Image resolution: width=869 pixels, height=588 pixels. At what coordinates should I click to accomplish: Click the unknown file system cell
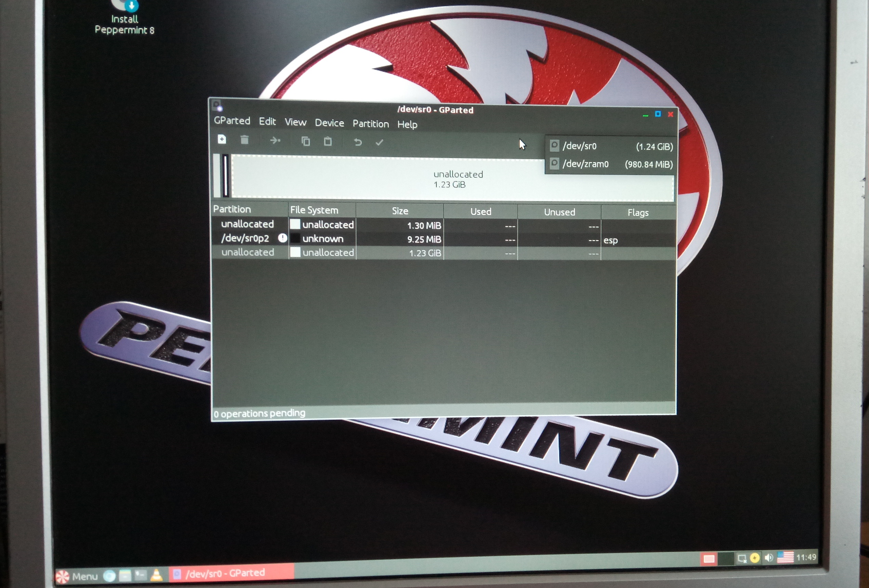point(323,239)
